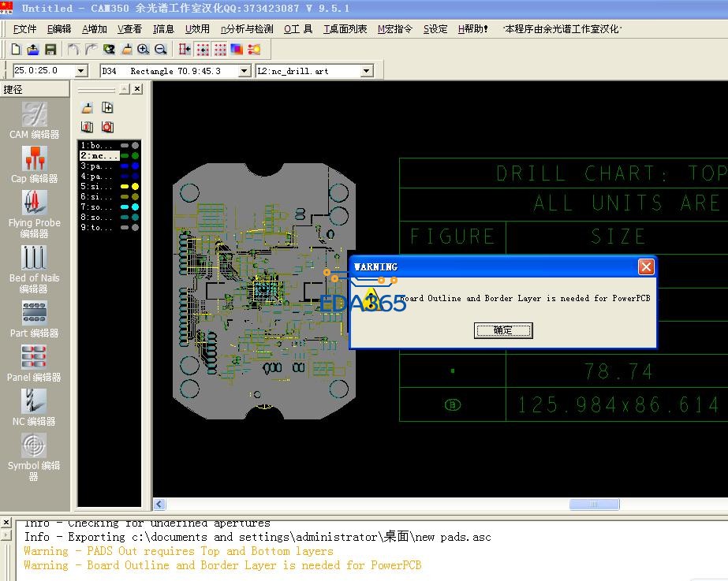The width and height of the screenshot is (728, 581).
Task: Click the add layer icon in layer panel
Action: point(108,108)
